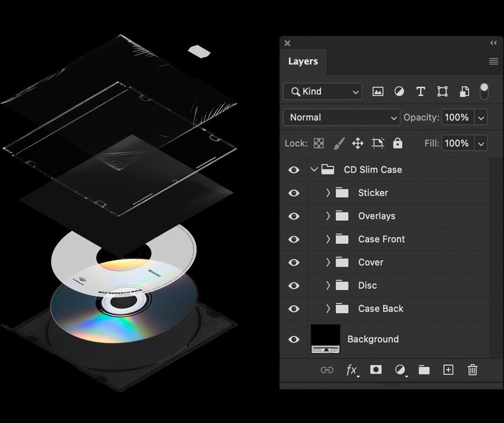Collapse the CD Slim Case group
This screenshot has height=423, width=504.
tap(314, 169)
